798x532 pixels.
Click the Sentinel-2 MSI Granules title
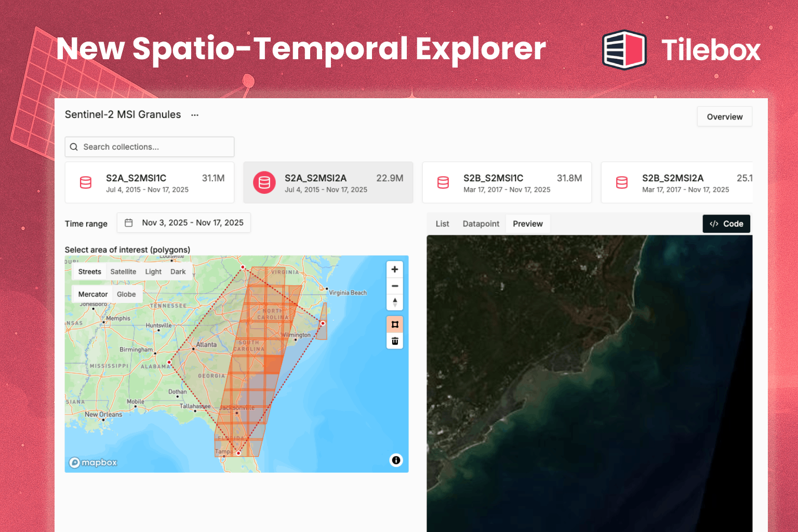123,115
